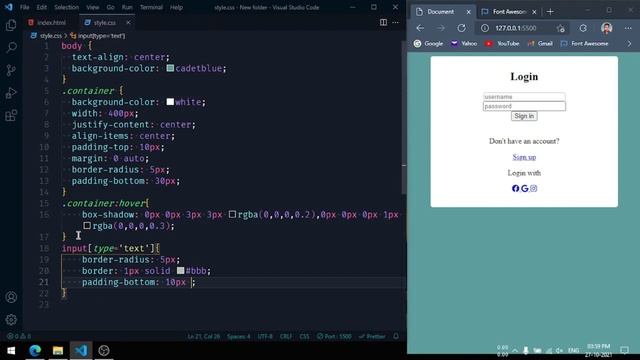Open the Extensions view
This screenshot has height=360, width=640.
coord(11,116)
